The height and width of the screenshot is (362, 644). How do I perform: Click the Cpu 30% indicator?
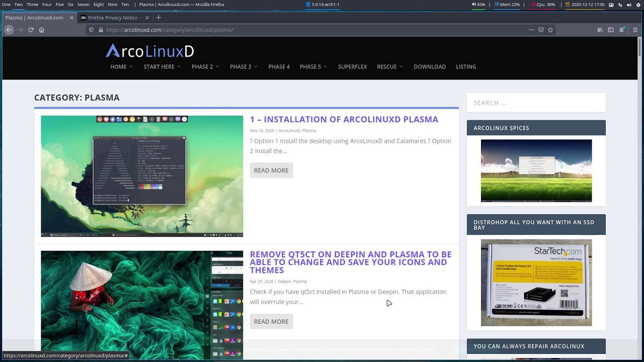[x=543, y=5]
